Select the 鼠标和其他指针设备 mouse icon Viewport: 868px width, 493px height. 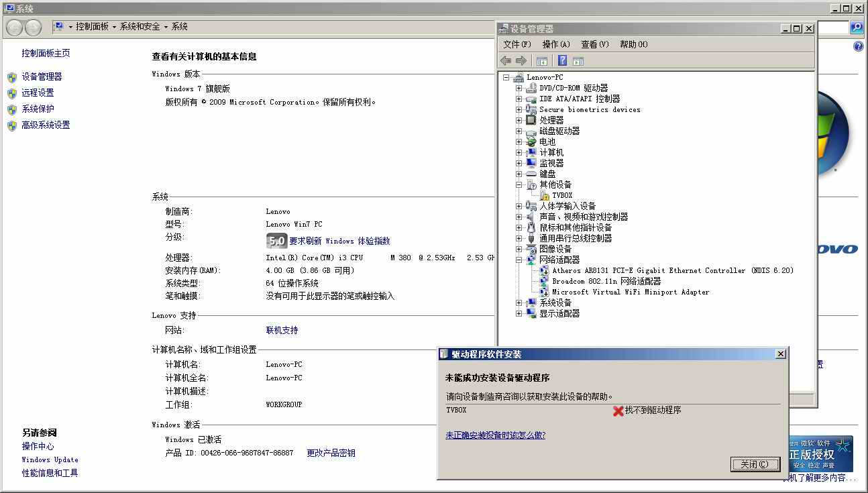coord(531,227)
